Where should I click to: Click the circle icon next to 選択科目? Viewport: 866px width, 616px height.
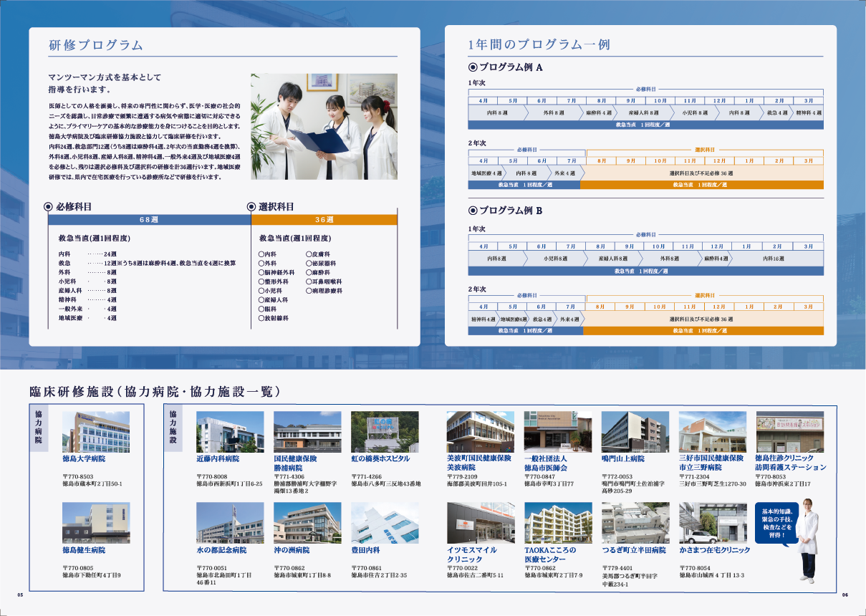[251, 206]
